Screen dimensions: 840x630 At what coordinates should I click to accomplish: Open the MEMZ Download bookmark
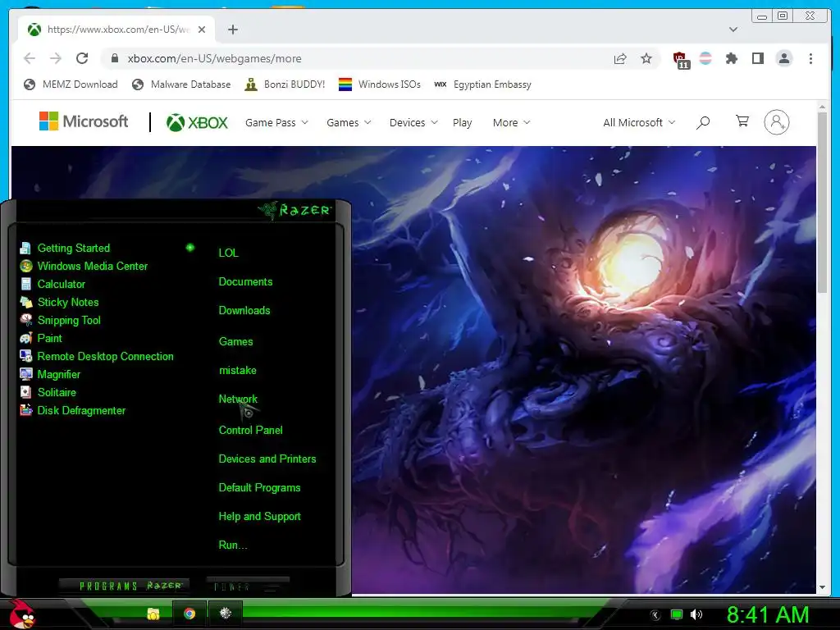point(71,84)
